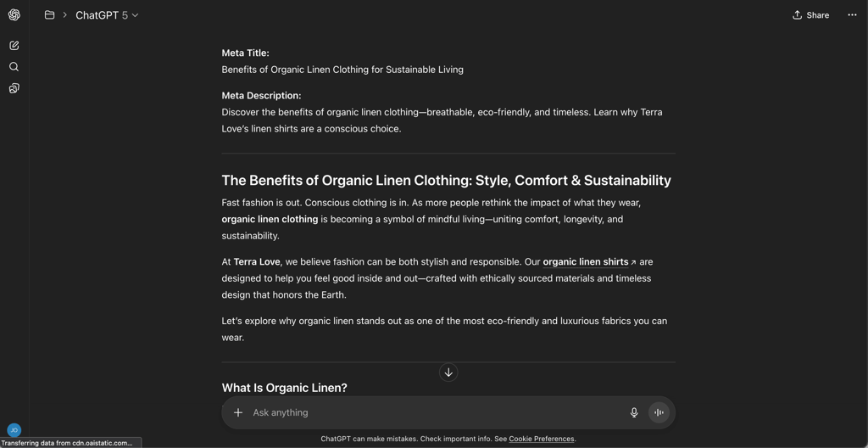Open the ChatGPT 5 model dropdown
Image resolution: width=868 pixels, height=448 pixels.
coord(107,15)
